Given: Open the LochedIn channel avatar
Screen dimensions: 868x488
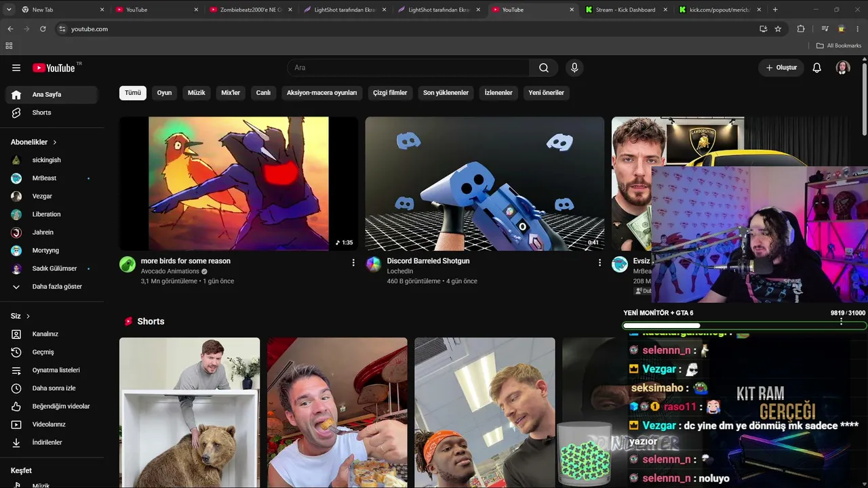Looking at the screenshot, I should click(x=374, y=264).
